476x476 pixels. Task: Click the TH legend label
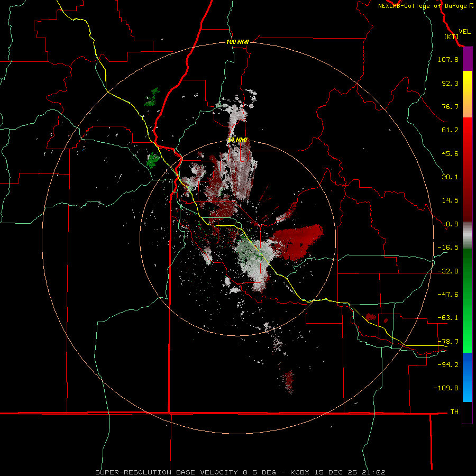coord(454,412)
